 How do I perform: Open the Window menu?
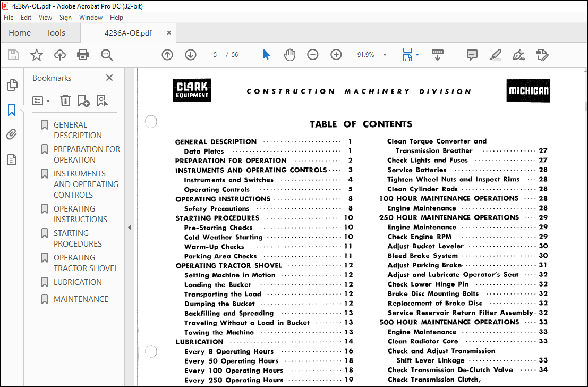point(91,17)
